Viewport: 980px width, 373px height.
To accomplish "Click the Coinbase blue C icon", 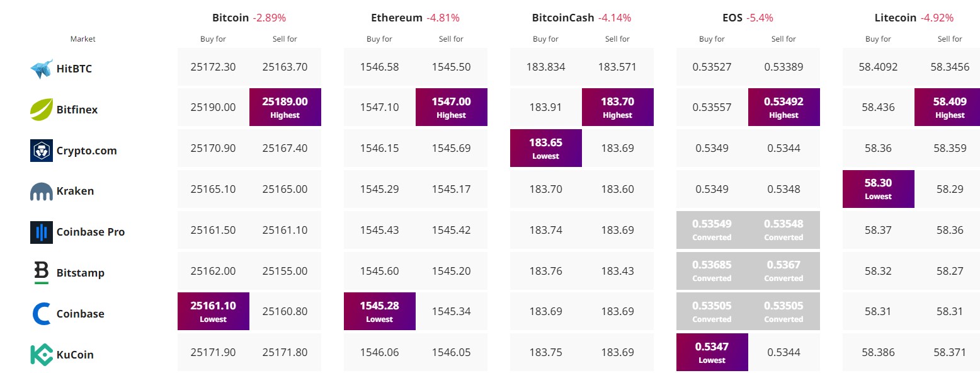I will (42, 313).
